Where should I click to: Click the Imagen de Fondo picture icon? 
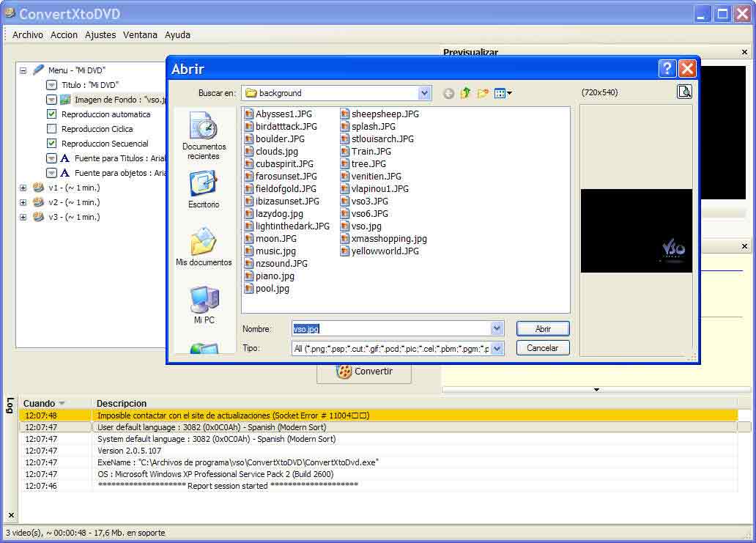[66, 100]
